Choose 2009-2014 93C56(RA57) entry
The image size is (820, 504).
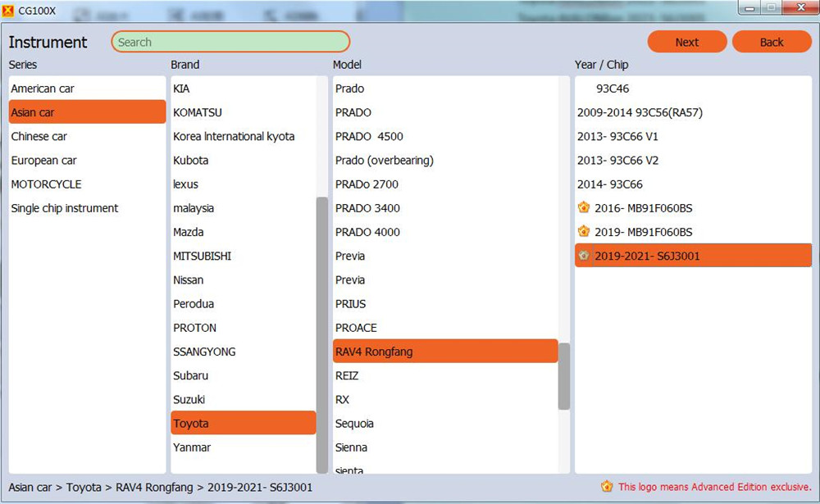[x=693, y=112]
